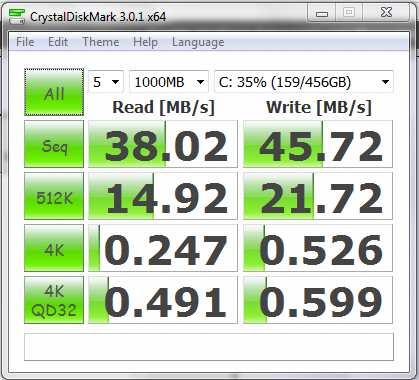Open the File menu
This screenshot has width=419, height=380.
25,42
